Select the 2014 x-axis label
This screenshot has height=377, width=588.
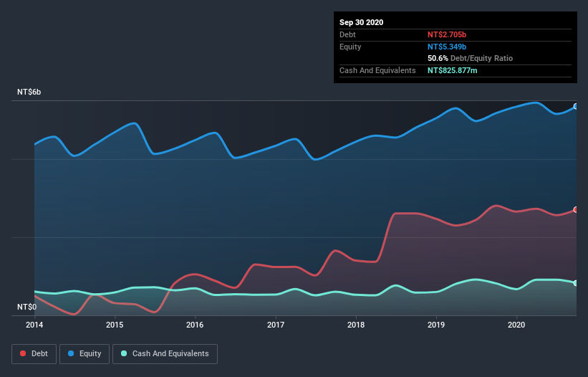[x=34, y=325]
